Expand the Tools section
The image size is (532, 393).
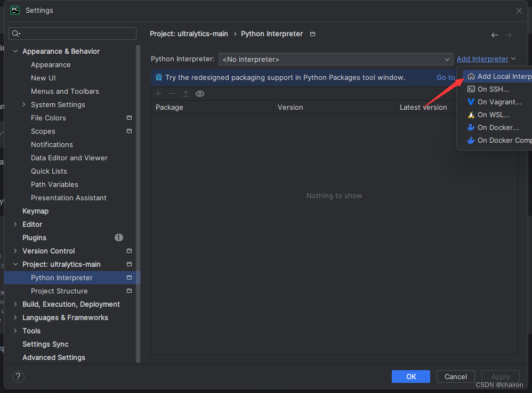click(15, 331)
